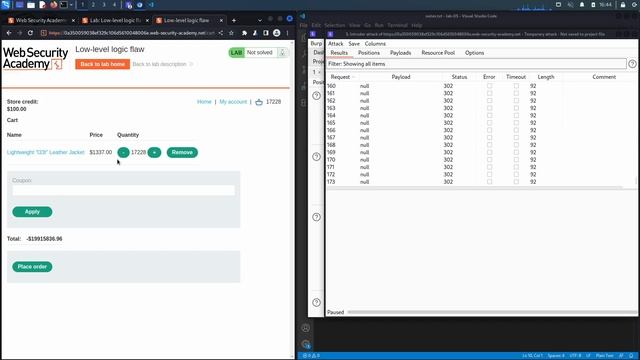Click the Coupon code input field

tap(123, 190)
